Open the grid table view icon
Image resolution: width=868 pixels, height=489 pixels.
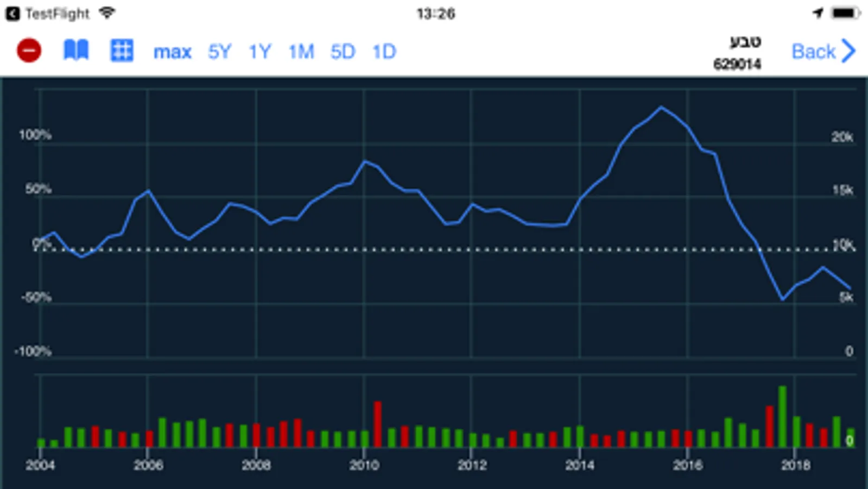(122, 51)
